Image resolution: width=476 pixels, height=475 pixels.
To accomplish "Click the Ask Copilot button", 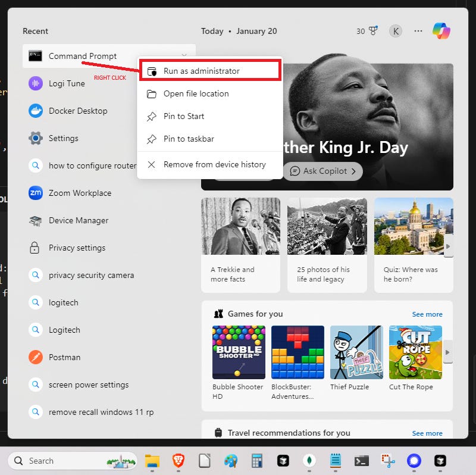I will (323, 171).
